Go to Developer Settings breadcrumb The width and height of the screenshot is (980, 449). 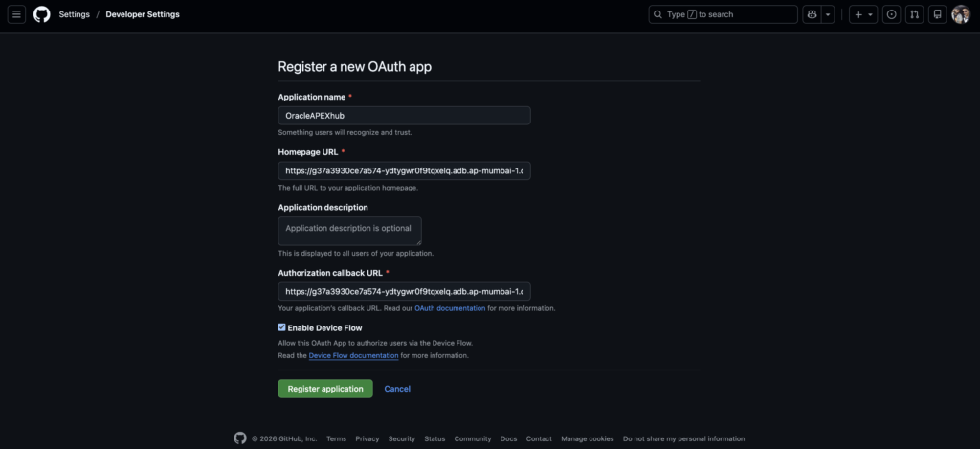[x=143, y=14]
